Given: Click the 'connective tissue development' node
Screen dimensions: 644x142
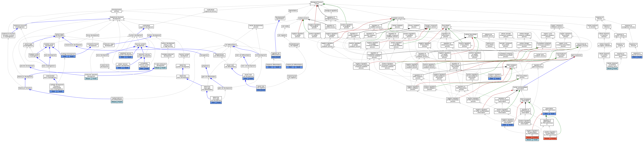Looking at the screenshot, I should point(93,45).
